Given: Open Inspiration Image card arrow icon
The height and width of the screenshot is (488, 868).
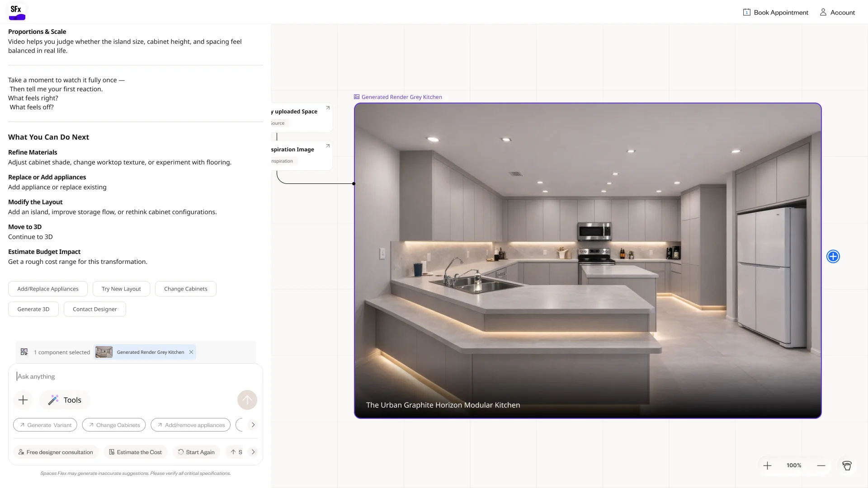Looking at the screenshot, I should pos(328,146).
